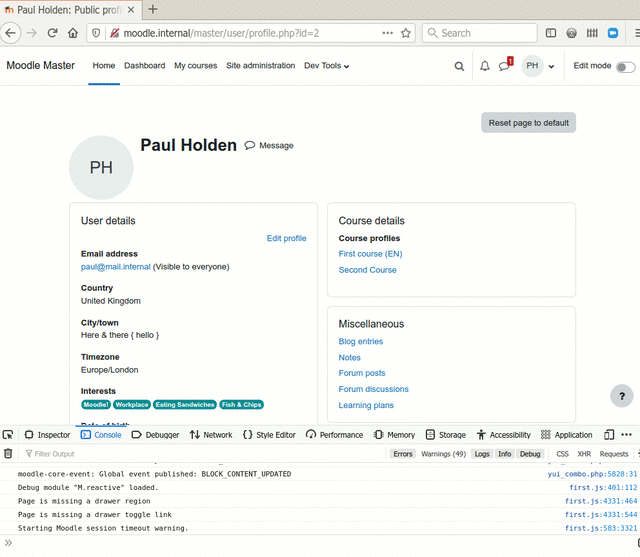The image size is (640, 557).
Task: Toggle the browser sidebar icon
Action: point(551,33)
